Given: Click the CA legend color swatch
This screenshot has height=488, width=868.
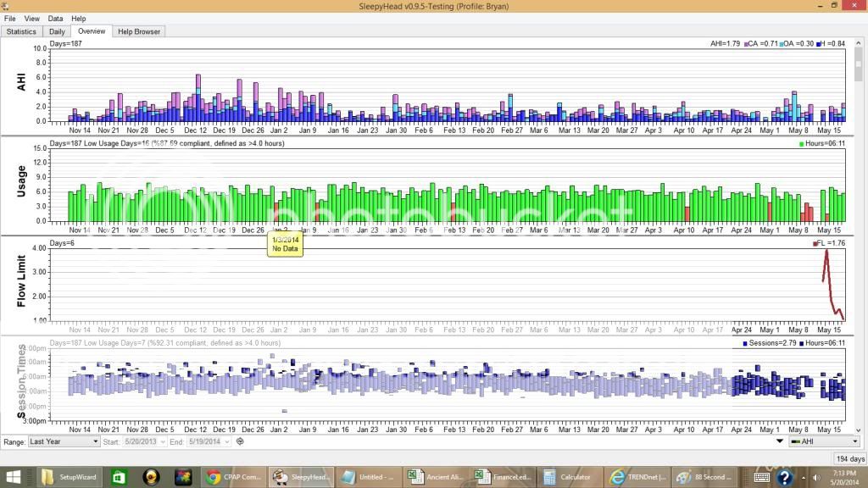Looking at the screenshot, I should pyautogui.click(x=746, y=44).
